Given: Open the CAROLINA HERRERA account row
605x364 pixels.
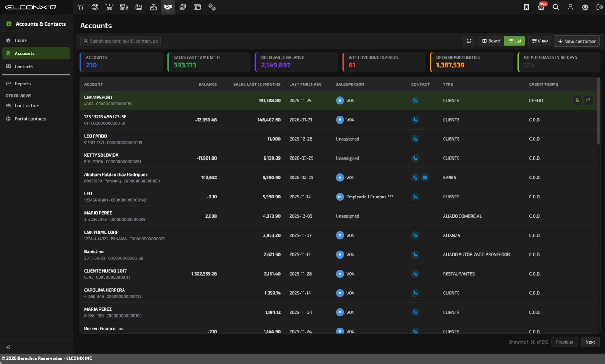Looking at the screenshot, I should (x=338, y=293).
